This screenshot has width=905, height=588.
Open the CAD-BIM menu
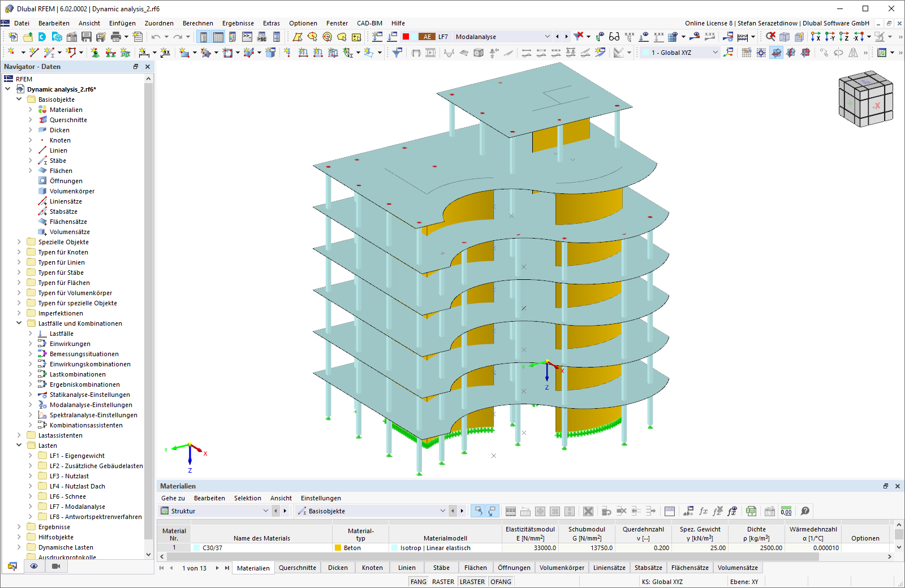[369, 23]
